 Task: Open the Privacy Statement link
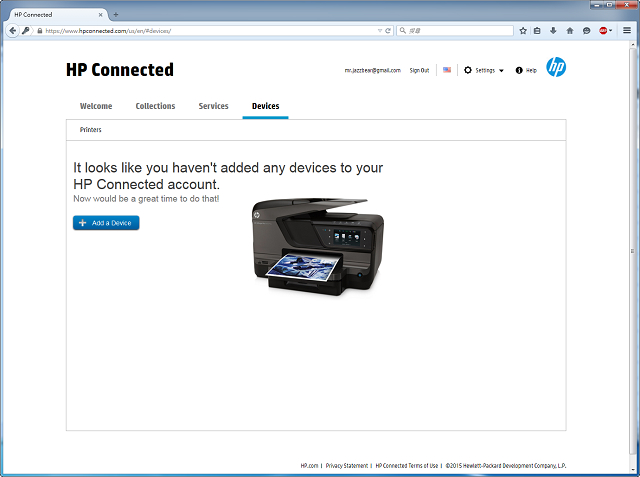[346, 466]
